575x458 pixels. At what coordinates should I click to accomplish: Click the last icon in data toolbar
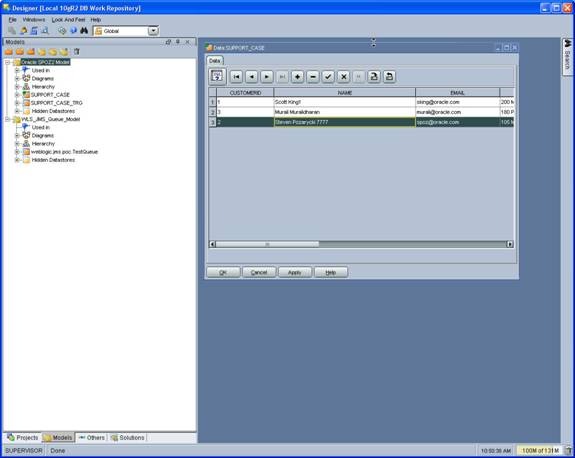(x=389, y=77)
